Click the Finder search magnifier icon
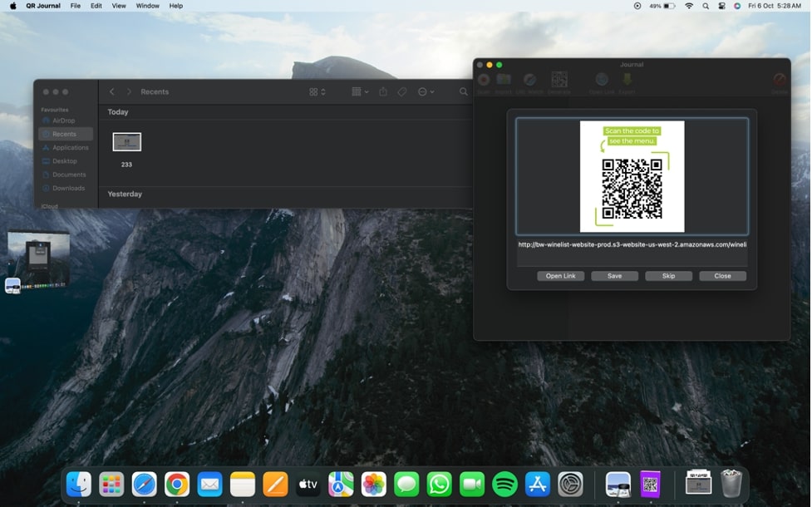This screenshot has height=507, width=812. tap(464, 92)
